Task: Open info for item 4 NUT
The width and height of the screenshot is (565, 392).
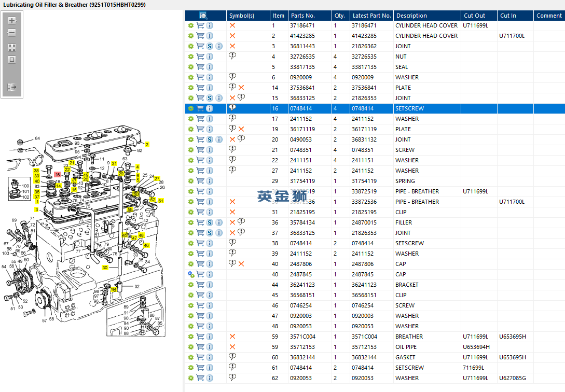Action: (x=210, y=57)
